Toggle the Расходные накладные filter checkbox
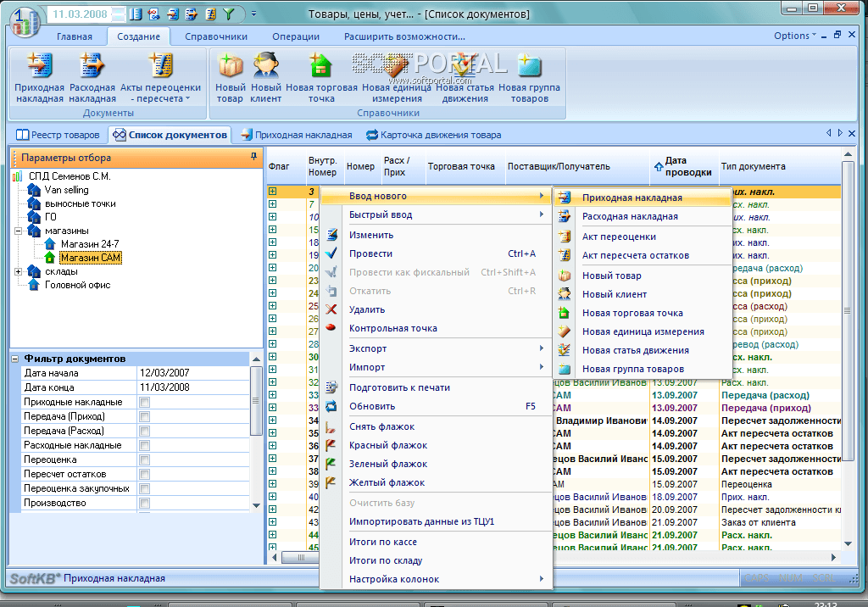 144,445
